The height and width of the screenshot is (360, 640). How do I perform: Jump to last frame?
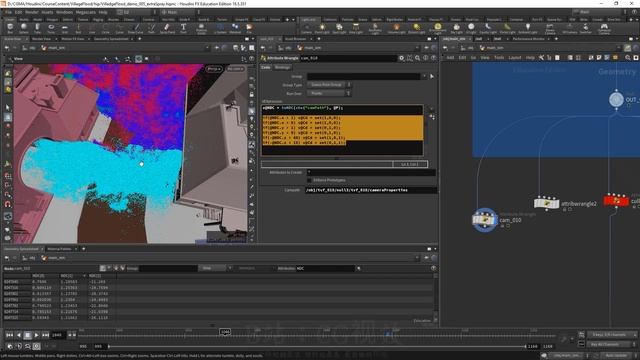coord(45,335)
